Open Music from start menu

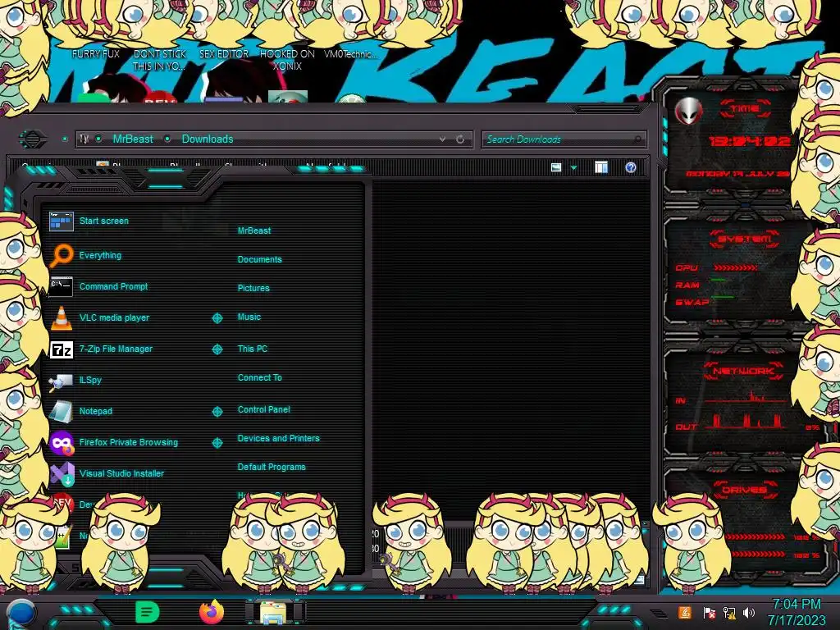click(x=249, y=317)
